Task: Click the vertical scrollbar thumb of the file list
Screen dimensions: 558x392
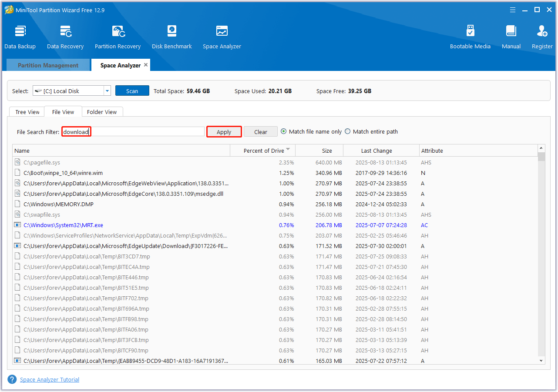Action: 541,157
